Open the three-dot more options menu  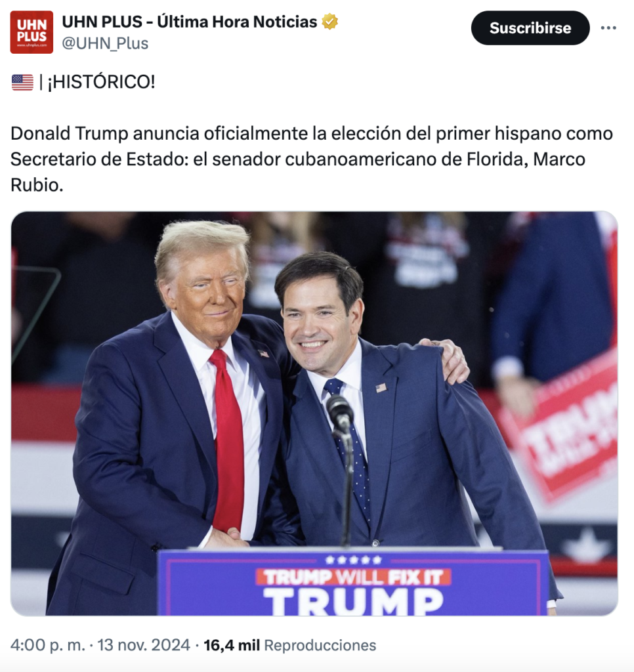(x=608, y=28)
